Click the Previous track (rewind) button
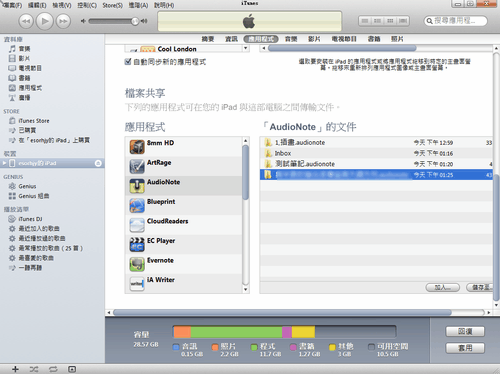500x374 pixels. 26,21
